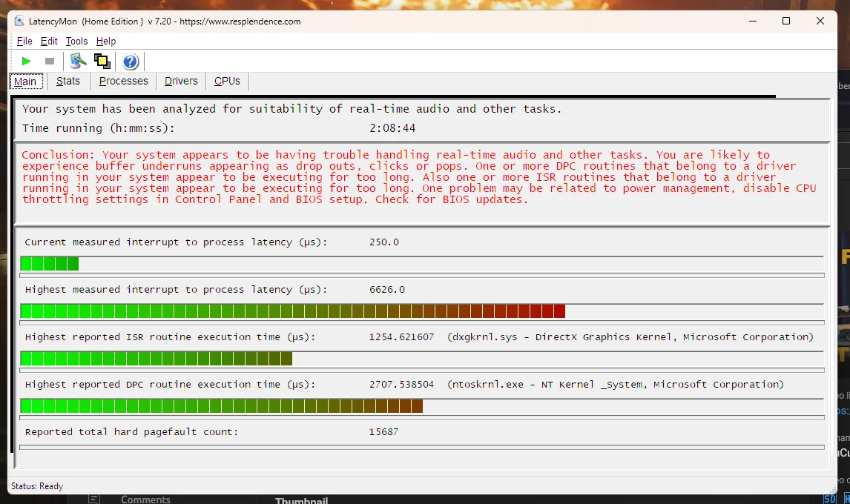Click the highest ISR execution time bar
This screenshot has width=850, height=504.
(x=422, y=359)
